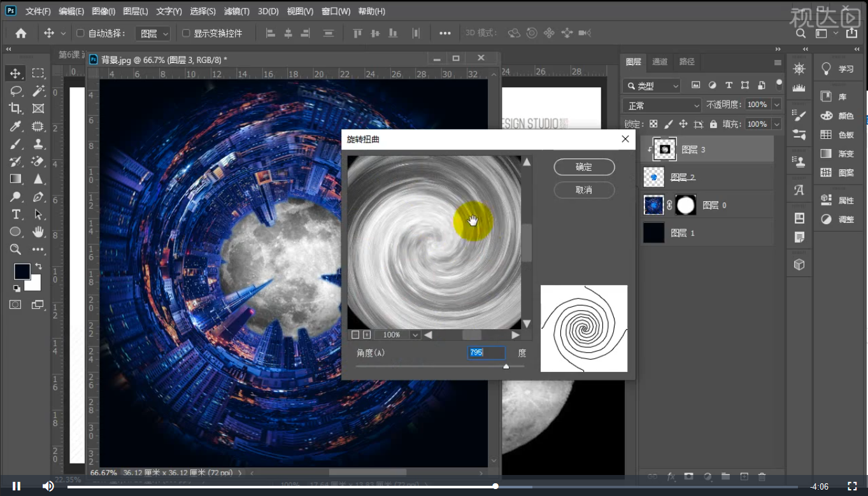Image resolution: width=868 pixels, height=496 pixels.
Task: Select the Pen tool
Action: point(38,197)
